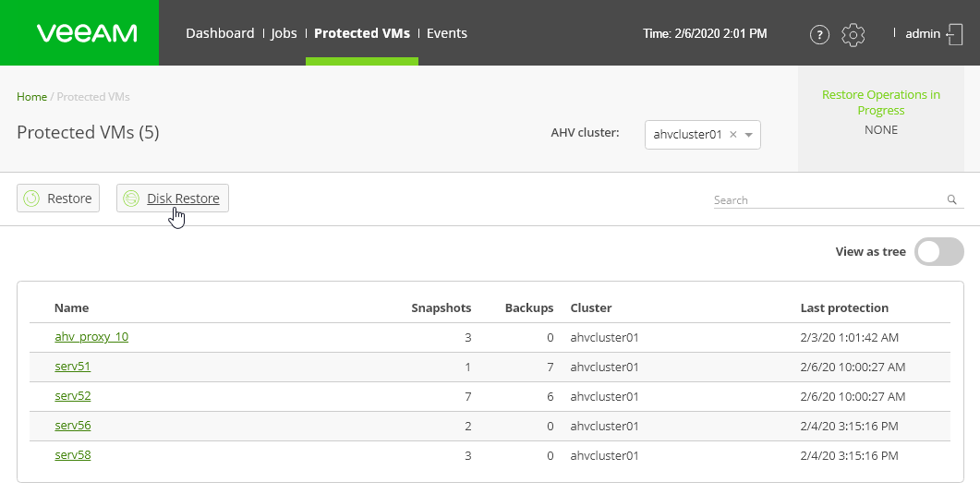Sort by the Name column header

(x=71, y=307)
